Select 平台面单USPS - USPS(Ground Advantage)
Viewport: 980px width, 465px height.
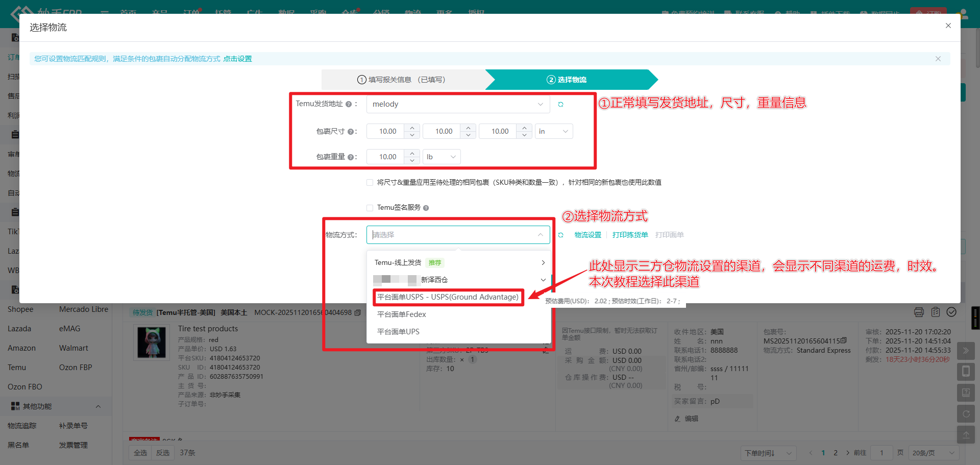coord(448,297)
